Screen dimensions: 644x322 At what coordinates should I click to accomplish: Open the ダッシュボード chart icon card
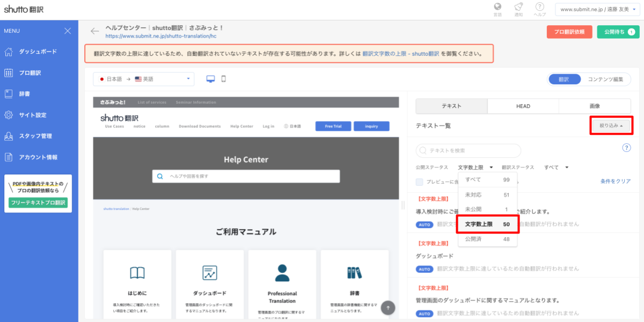click(209, 284)
